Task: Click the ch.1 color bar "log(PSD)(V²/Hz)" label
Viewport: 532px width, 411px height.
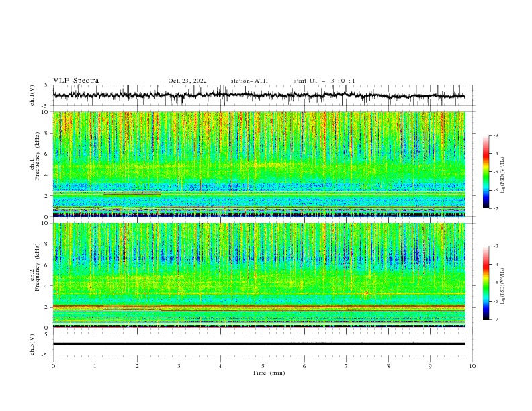Action: pyautogui.click(x=502, y=175)
